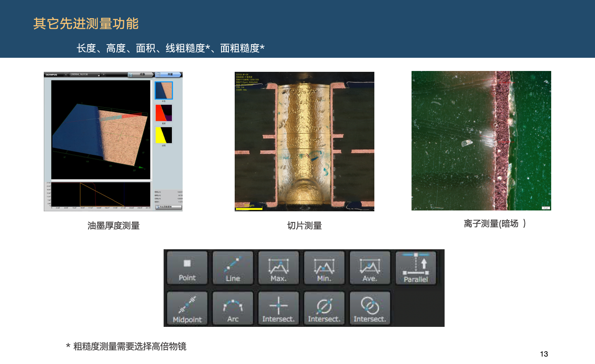Select the circle-line Intersect tool
595x364 pixels.
click(324, 308)
